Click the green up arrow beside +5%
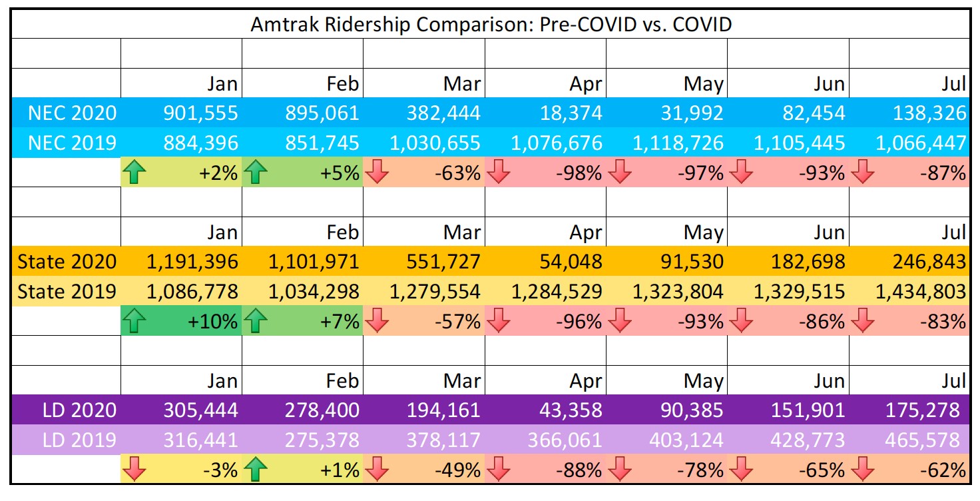The height and width of the screenshot is (501, 980). click(x=257, y=174)
